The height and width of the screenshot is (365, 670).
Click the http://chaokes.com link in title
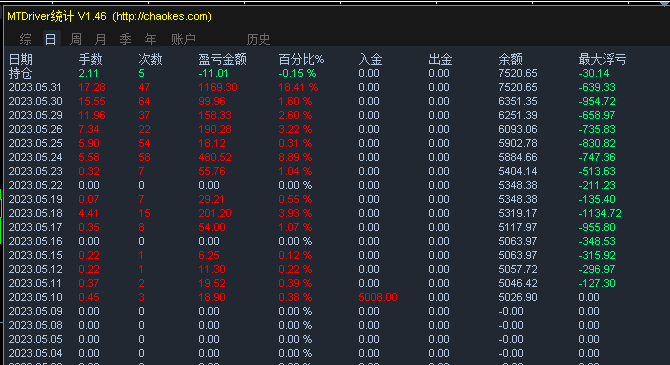tap(162, 17)
